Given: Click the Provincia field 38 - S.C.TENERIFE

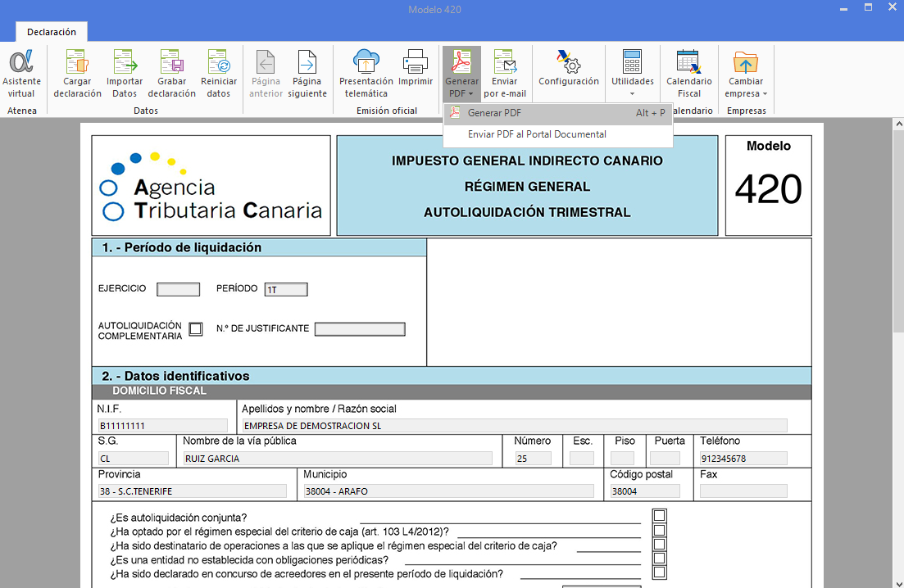Looking at the screenshot, I should (x=192, y=491).
